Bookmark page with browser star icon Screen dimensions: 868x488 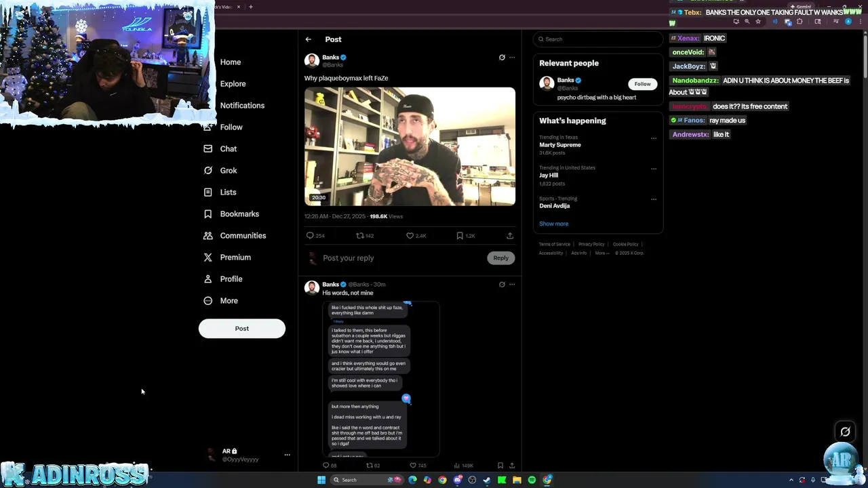point(758,22)
